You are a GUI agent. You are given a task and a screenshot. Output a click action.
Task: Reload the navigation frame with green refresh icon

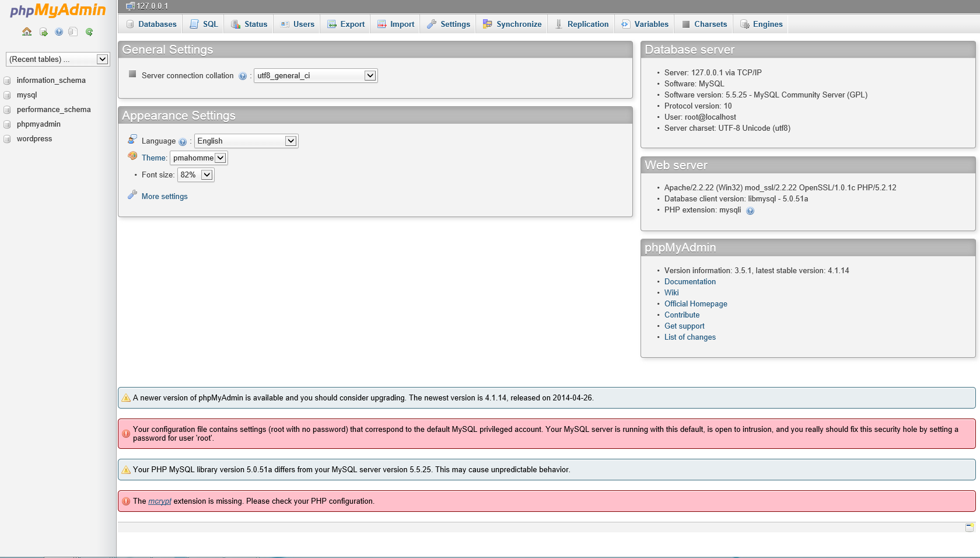tap(89, 32)
